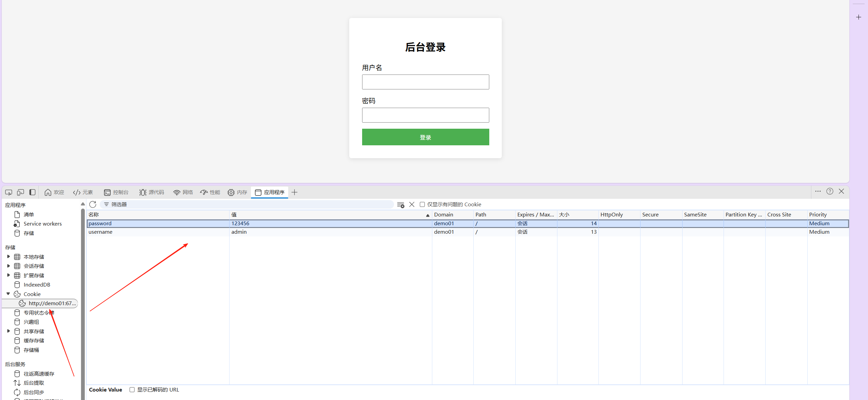Open the more tools plus icon
The image size is (868, 400).
click(x=294, y=192)
